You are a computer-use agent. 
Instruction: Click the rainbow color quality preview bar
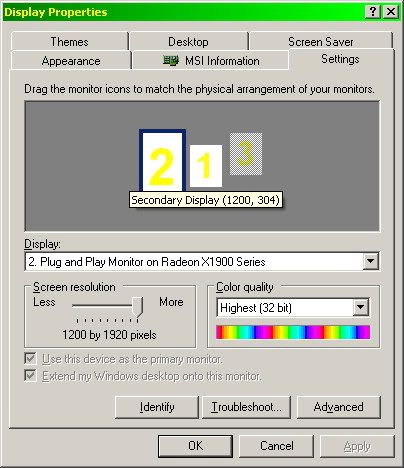tap(293, 332)
